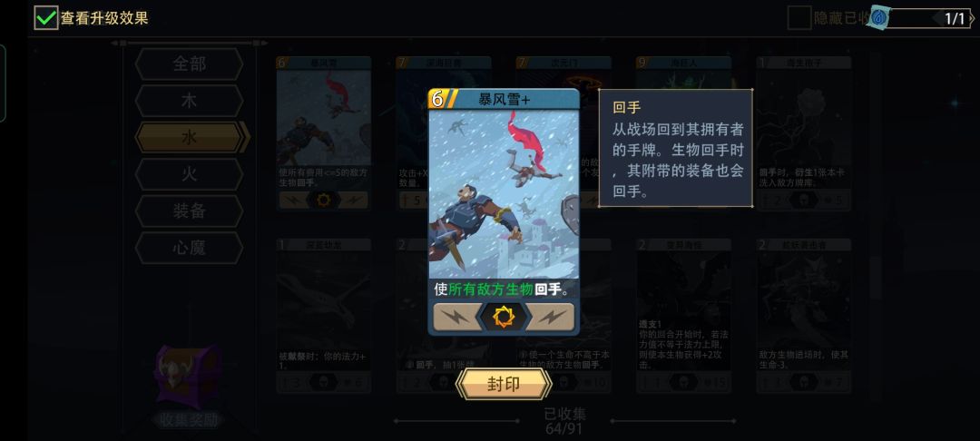Select the 全部 category tab

click(x=190, y=64)
